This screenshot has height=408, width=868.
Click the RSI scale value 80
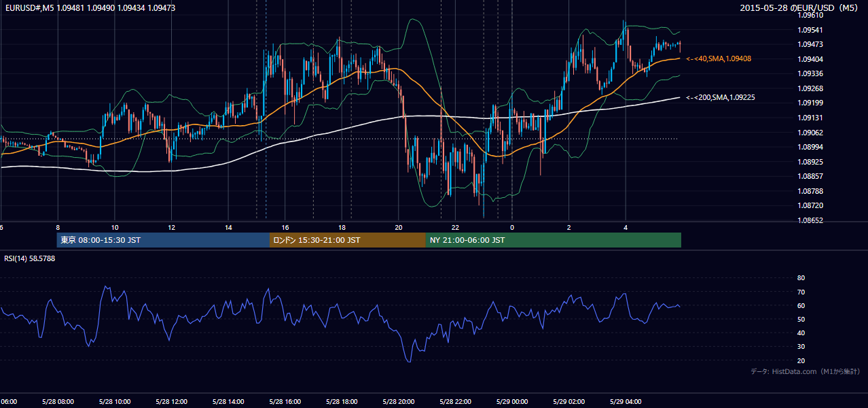(801, 278)
